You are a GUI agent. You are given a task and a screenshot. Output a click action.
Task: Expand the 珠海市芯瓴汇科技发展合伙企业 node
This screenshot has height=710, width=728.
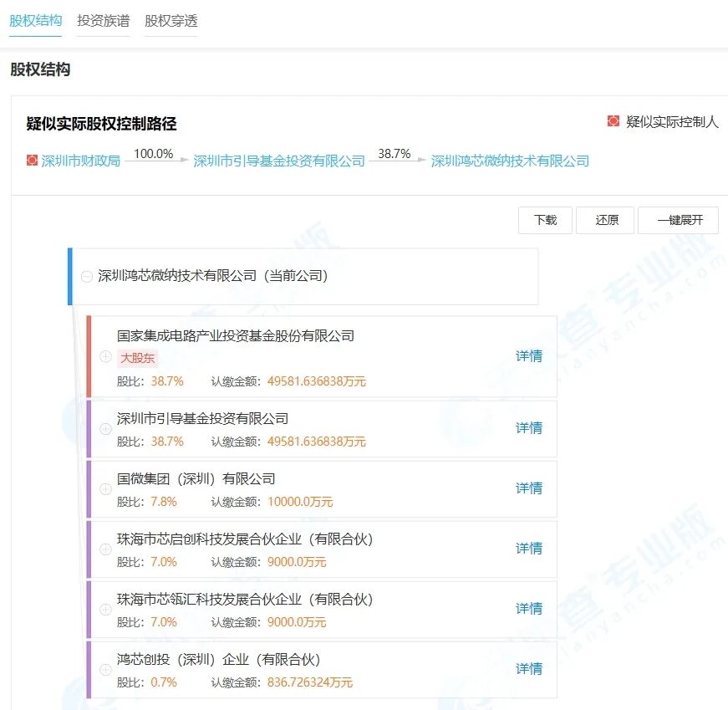click(105, 610)
